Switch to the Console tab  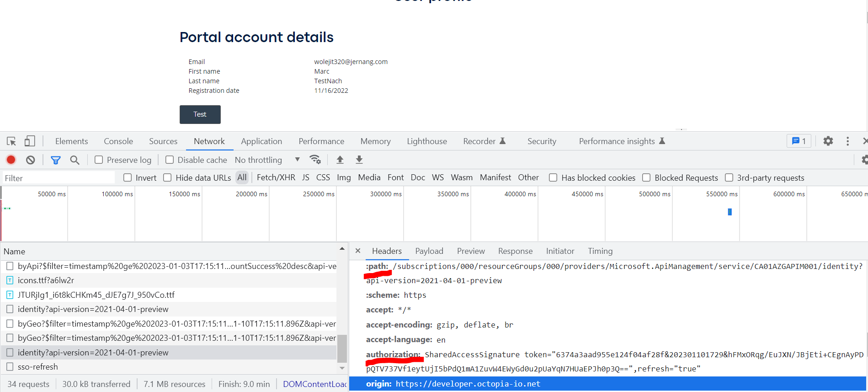pyautogui.click(x=118, y=141)
